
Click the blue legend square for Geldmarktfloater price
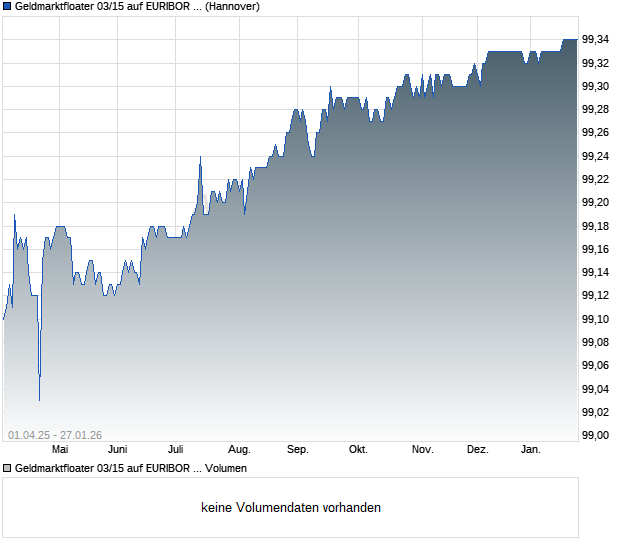tap(7, 6)
